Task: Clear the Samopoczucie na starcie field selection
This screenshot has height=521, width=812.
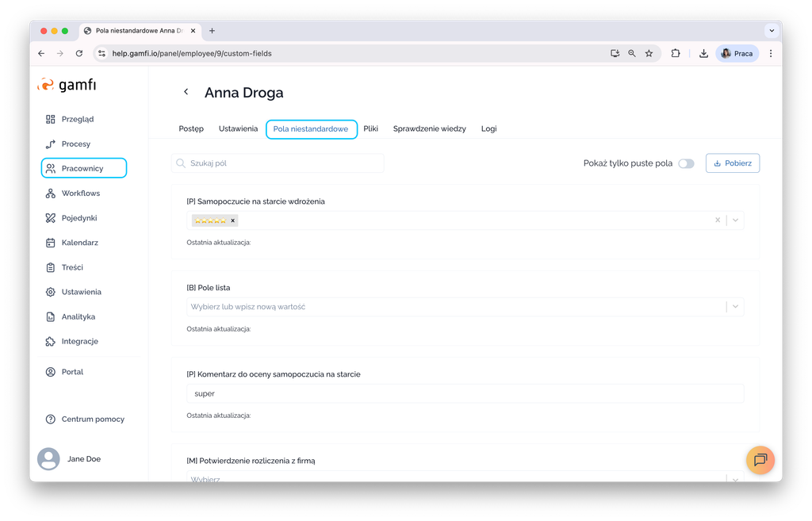Action: (718, 220)
